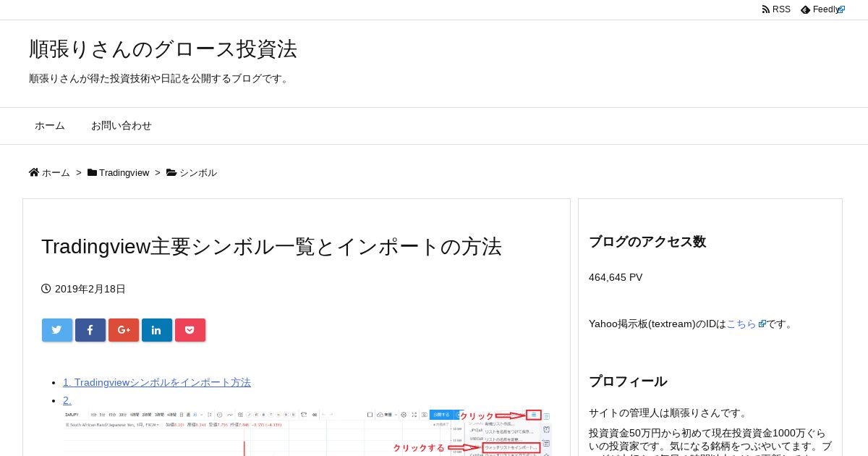
Task: Click the access count 464,645 PV
Action: (616, 277)
